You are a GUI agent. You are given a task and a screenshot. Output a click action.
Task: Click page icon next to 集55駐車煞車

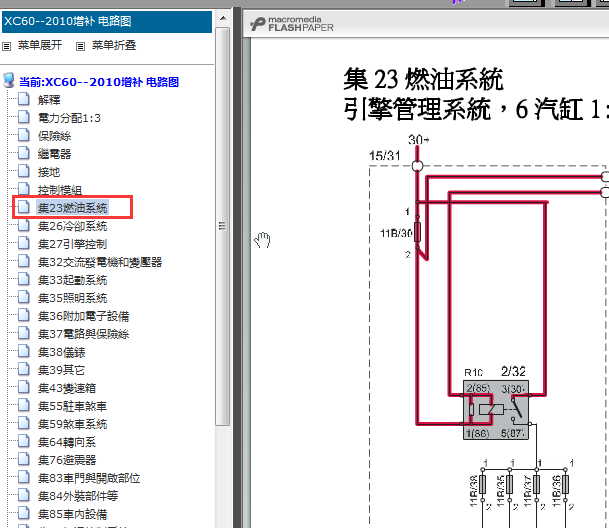tap(24, 405)
